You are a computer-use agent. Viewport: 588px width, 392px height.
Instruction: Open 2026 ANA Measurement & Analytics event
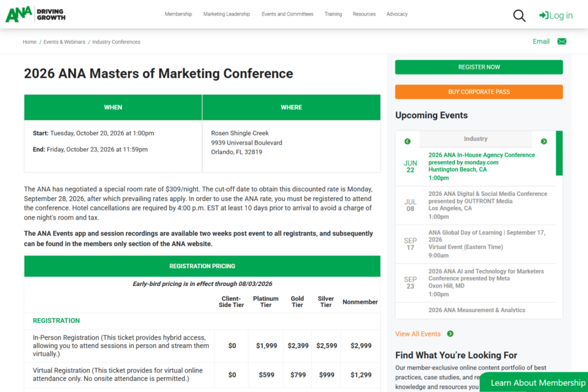pos(477,311)
